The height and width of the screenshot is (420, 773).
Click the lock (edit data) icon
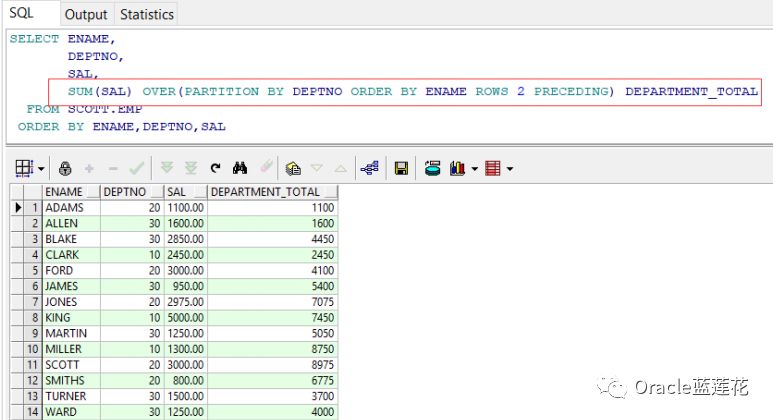[x=65, y=169]
